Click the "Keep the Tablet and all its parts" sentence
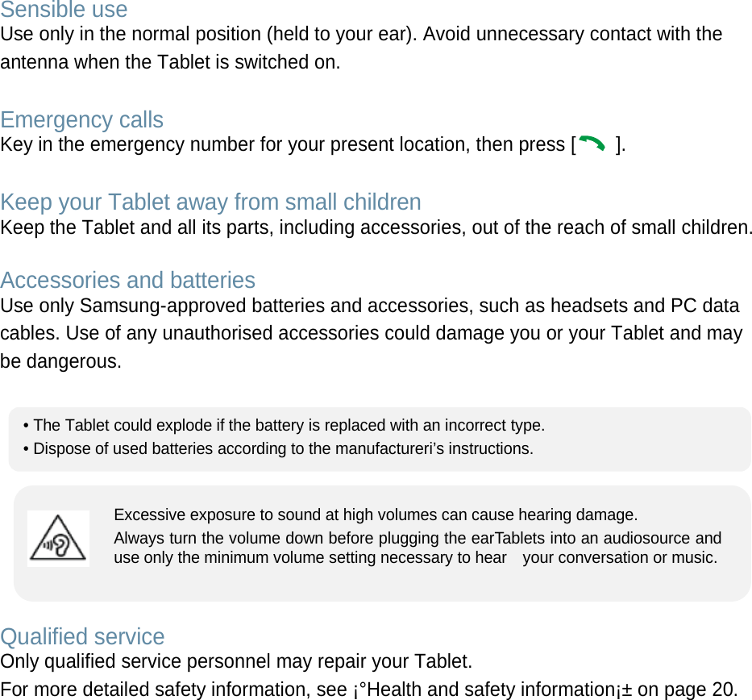 (376, 228)
